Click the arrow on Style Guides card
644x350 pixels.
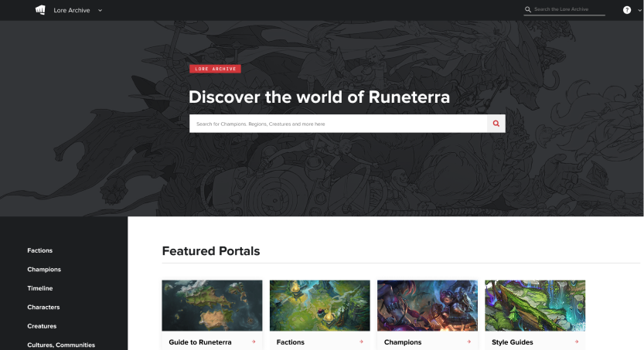[x=577, y=342]
